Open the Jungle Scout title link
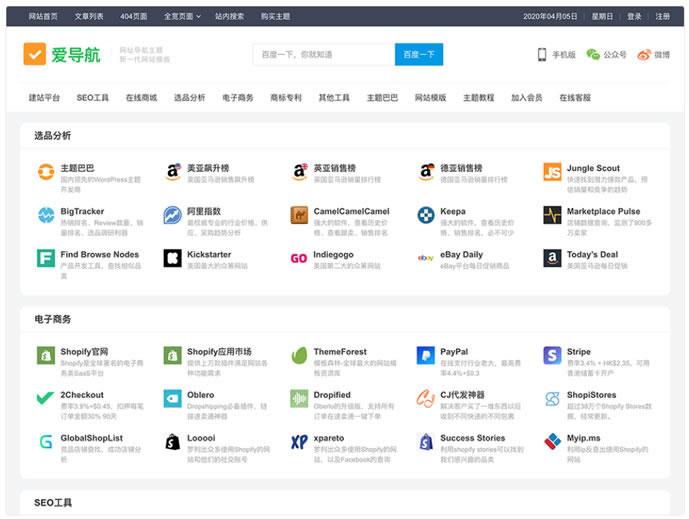689x519 pixels. click(x=593, y=168)
